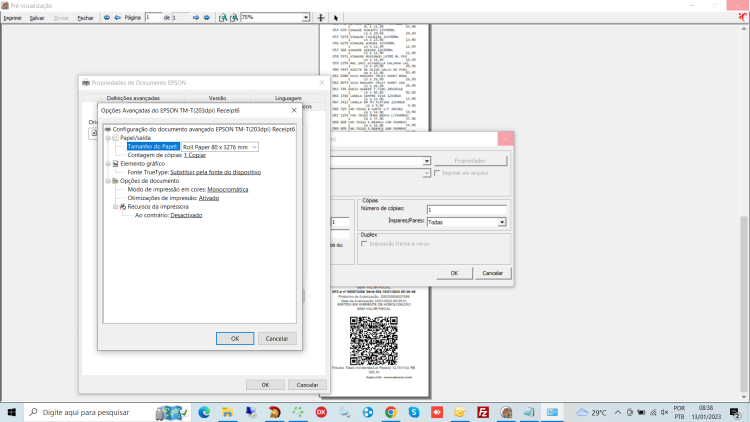Collapse the Papel/saída tree node
The width and height of the screenshot is (750, 422).
tap(108, 138)
